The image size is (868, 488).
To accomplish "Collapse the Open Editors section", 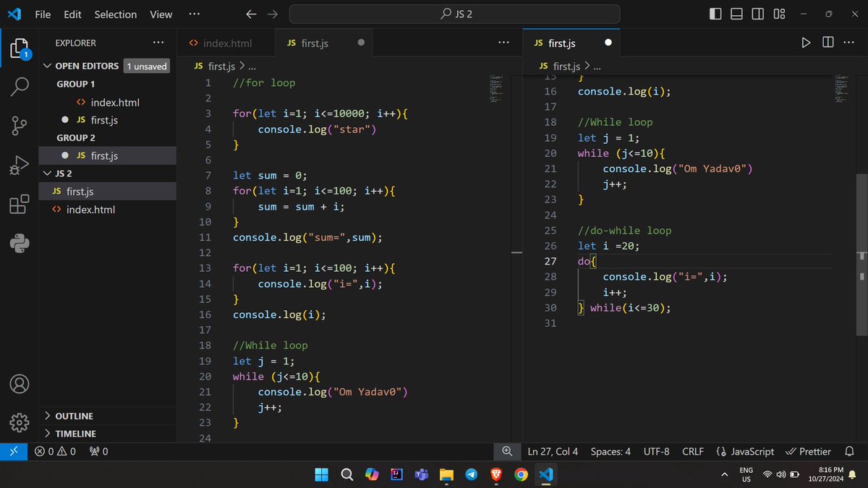I will tap(48, 66).
